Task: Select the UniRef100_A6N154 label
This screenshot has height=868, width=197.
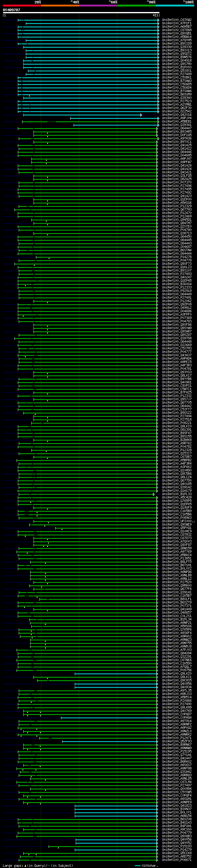Action: click(177, 815)
